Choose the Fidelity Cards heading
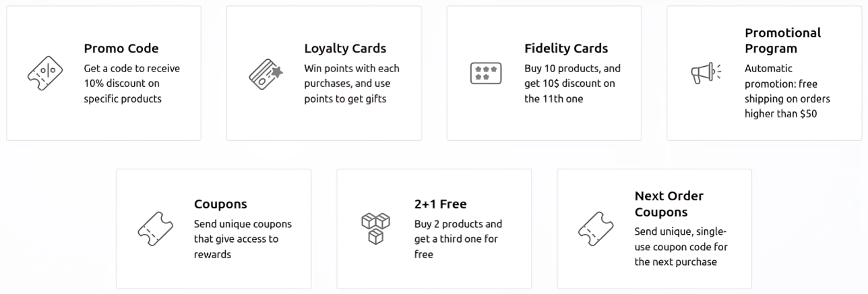The height and width of the screenshot is (294, 868). [x=566, y=49]
